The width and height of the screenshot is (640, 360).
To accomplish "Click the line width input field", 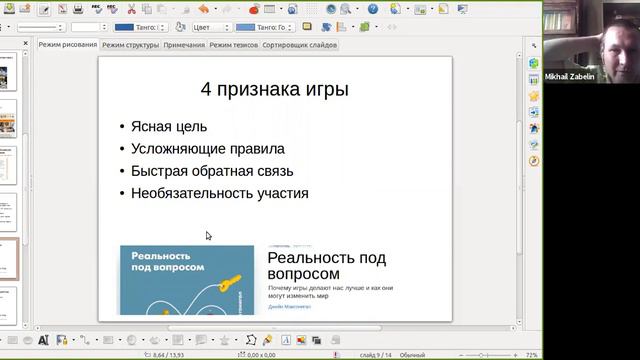I will coord(86,27).
